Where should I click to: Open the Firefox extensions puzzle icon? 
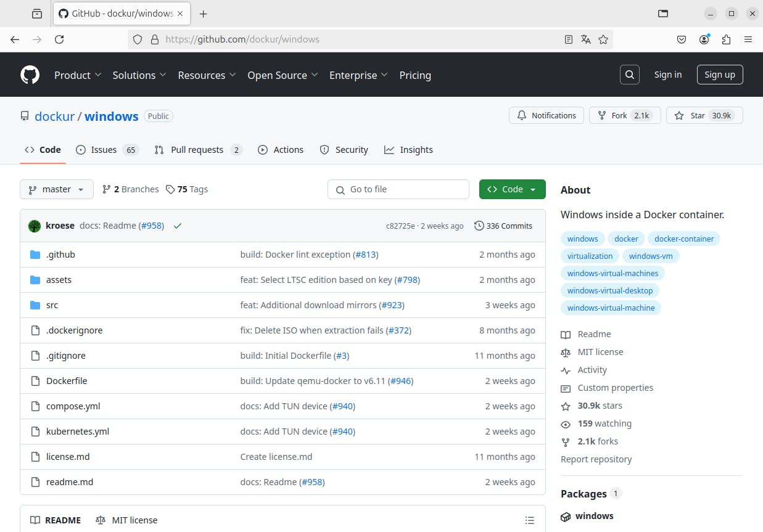[726, 39]
